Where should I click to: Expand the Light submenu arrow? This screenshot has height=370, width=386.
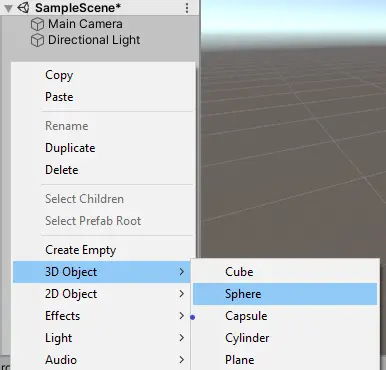point(182,338)
